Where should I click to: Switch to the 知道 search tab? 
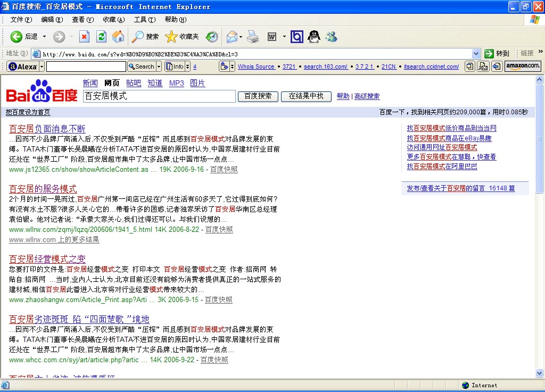[x=155, y=83]
